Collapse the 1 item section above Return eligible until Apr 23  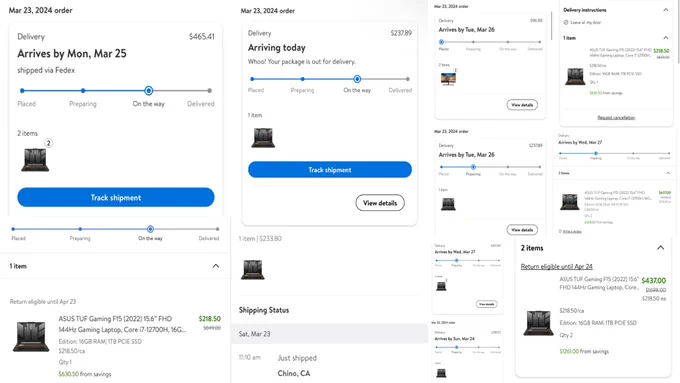pyautogui.click(x=216, y=266)
